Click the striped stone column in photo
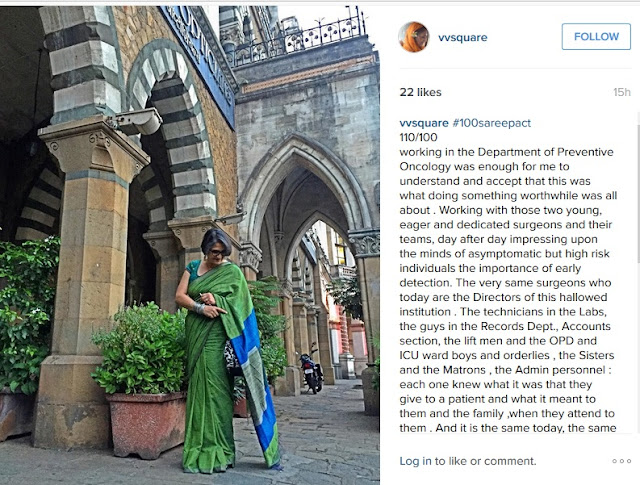The width and height of the screenshot is (640, 485). (82, 65)
